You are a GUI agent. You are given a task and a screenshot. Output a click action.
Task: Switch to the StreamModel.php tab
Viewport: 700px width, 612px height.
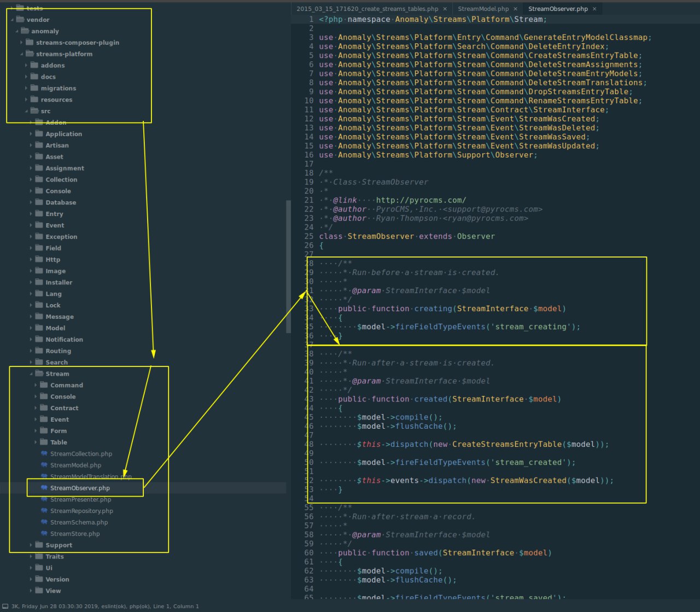point(483,9)
